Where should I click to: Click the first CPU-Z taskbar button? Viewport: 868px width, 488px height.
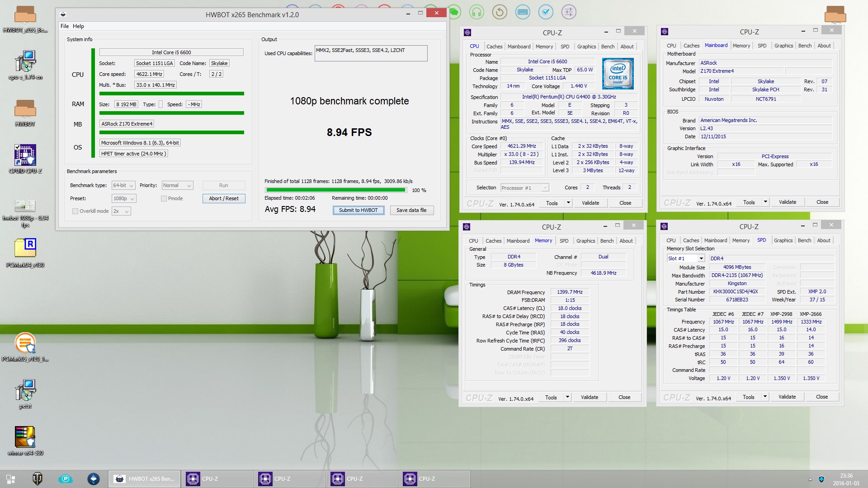click(217, 479)
